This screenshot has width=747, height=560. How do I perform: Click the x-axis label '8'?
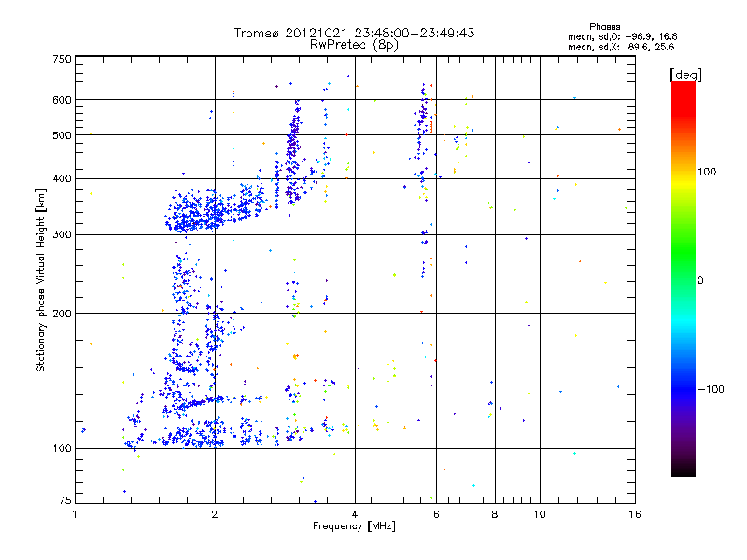(495, 514)
